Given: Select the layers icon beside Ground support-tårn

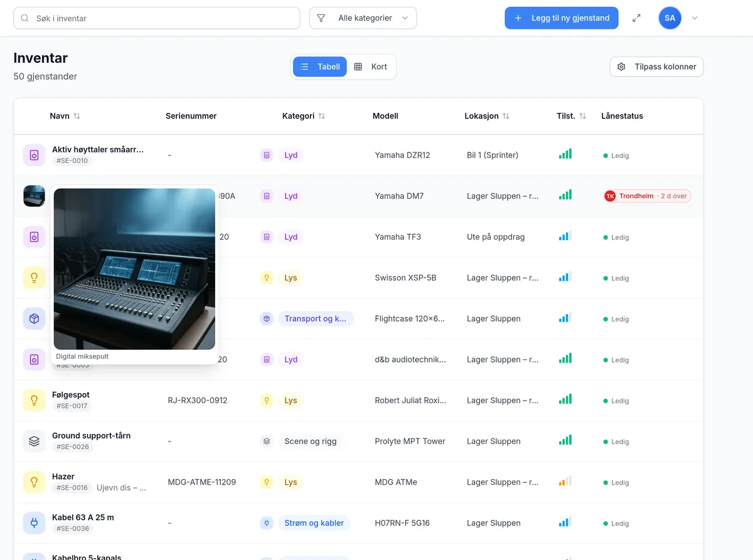Looking at the screenshot, I should pyautogui.click(x=34, y=441).
